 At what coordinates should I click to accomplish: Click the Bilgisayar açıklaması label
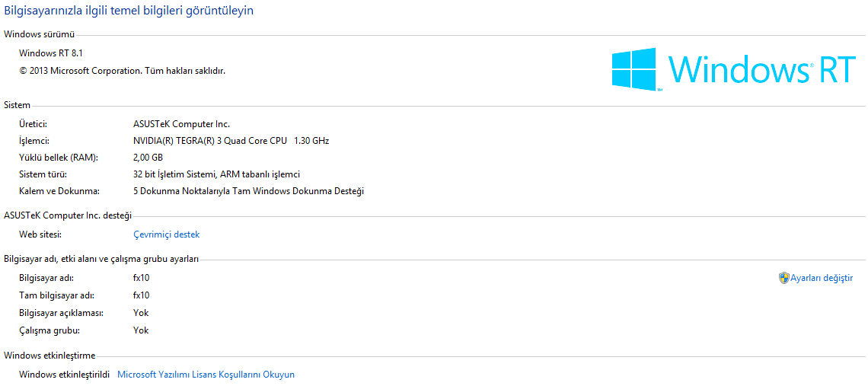61,313
